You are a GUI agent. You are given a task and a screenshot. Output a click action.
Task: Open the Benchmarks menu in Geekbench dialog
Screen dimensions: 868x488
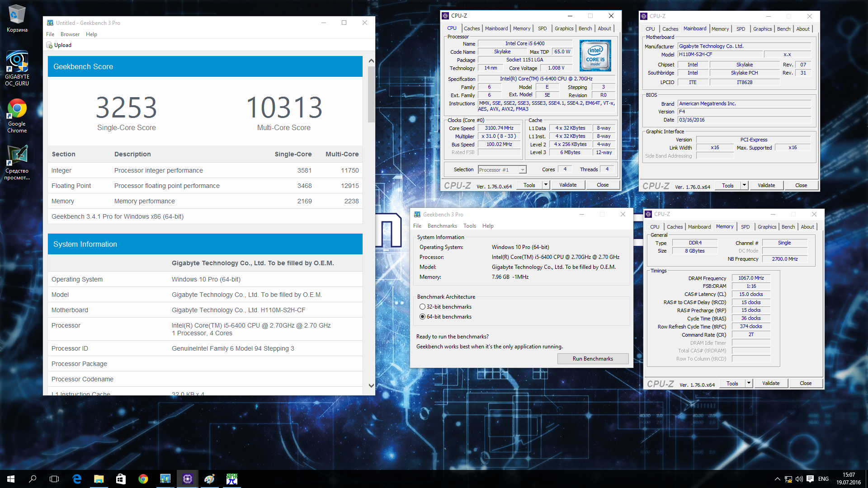coord(442,226)
